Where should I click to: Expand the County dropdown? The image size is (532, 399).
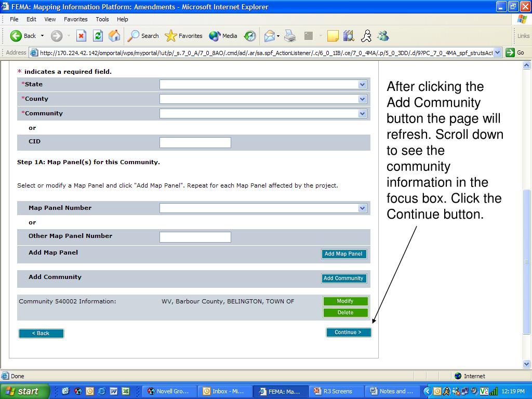tap(362, 99)
